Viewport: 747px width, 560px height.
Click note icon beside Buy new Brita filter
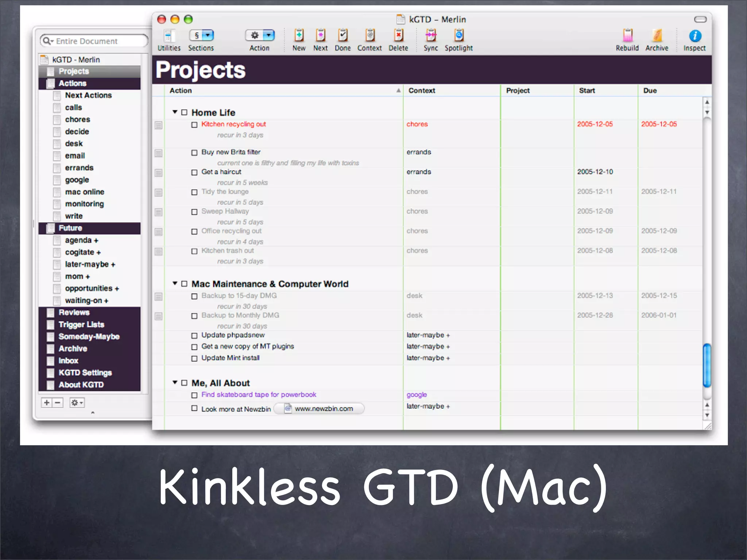[158, 153]
